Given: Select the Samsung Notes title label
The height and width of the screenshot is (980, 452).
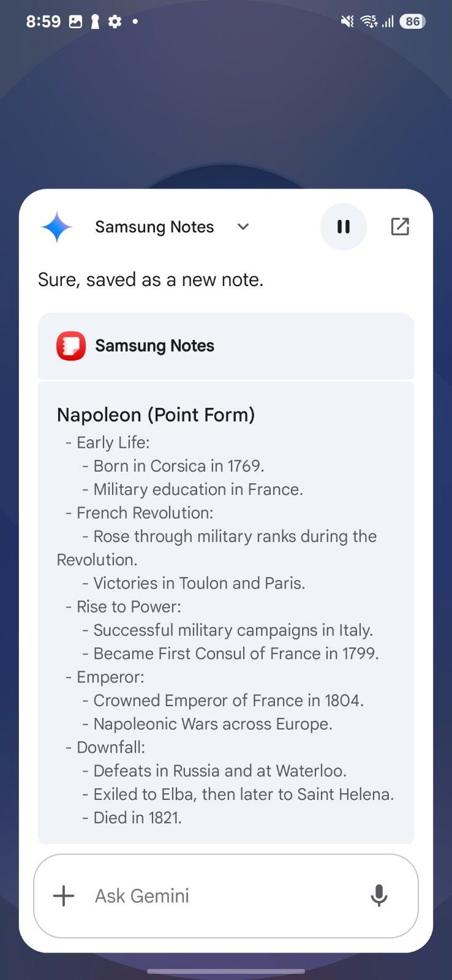Looking at the screenshot, I should coord(154,227).
